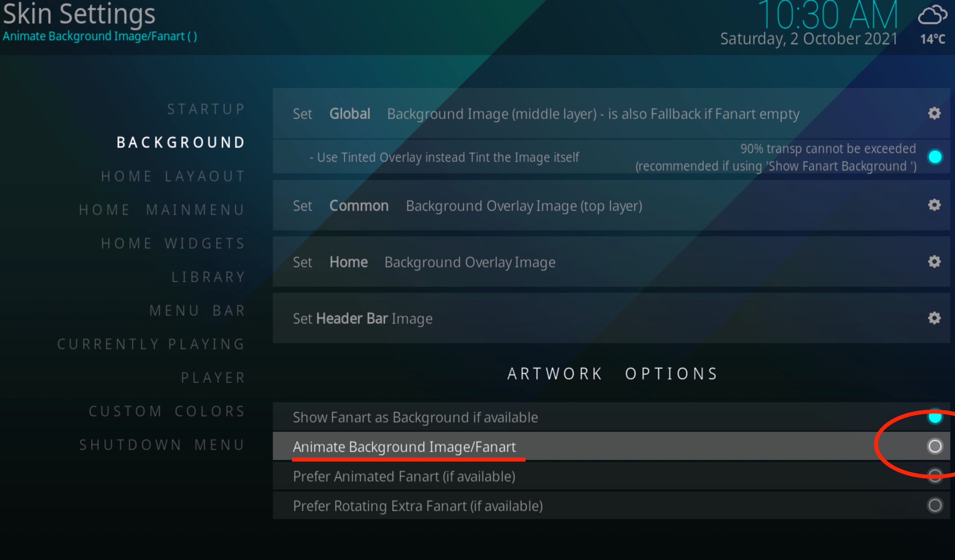Select Set Home Background Overlay Image row
The width and height of the screenshot is (955, 560).
(611, 262)
